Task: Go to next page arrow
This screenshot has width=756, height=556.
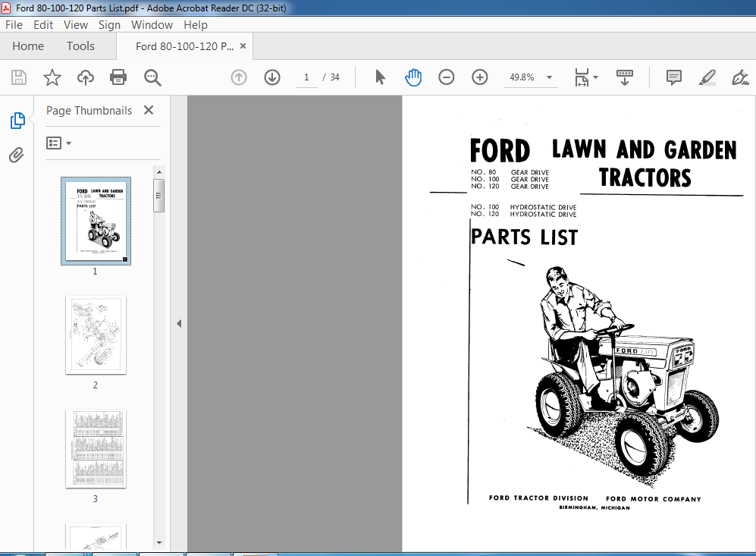Action: click(x=272, y=77)
